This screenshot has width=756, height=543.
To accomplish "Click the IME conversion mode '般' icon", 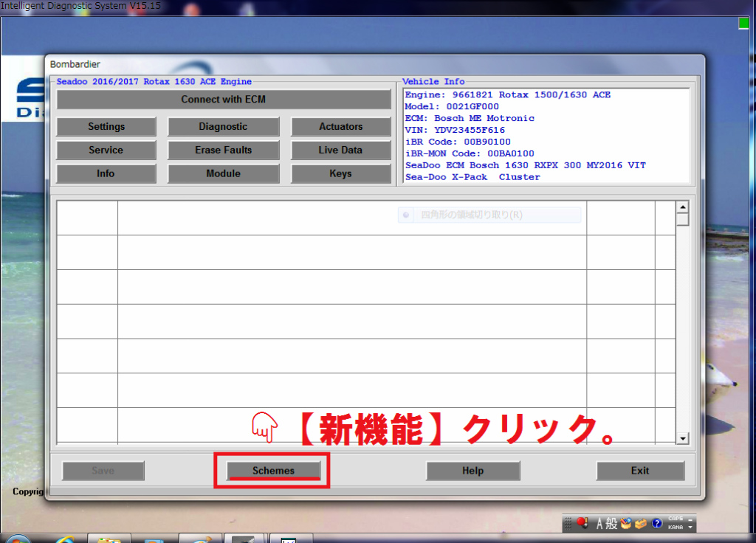I will 611,524.
